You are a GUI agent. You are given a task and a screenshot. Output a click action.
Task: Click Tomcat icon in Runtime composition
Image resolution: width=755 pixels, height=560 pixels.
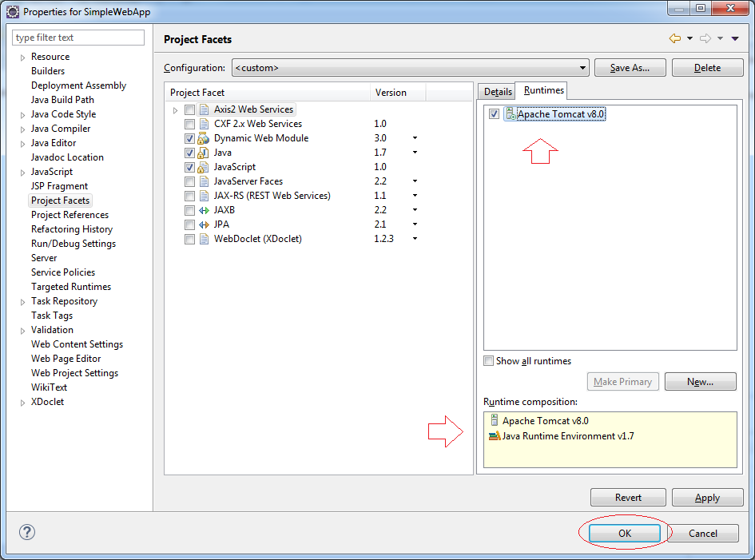click(x=494, y=420)
